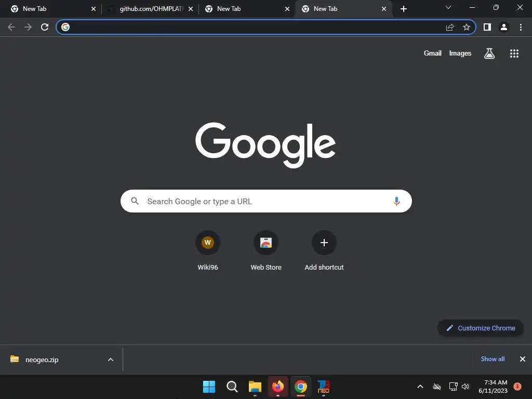Close the downloads bar

click(523, 359)
